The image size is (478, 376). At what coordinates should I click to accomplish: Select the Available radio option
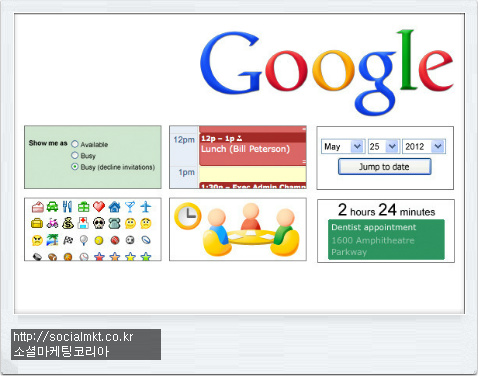pyautogui.click(x=75, y=144)
